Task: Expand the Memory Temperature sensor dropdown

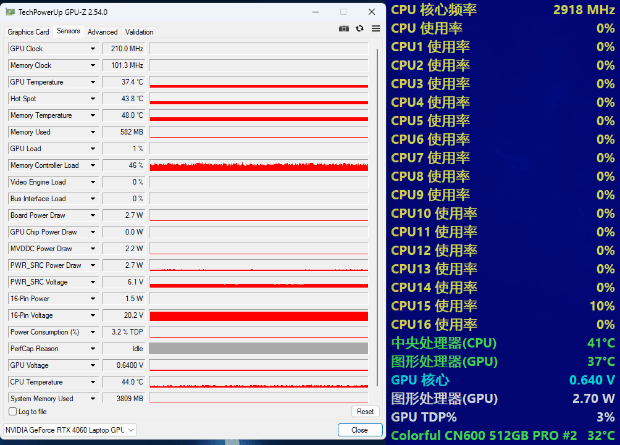Action: point(93,116)
